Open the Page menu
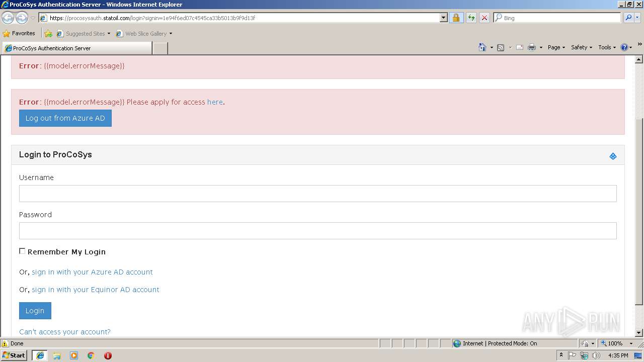 [x=556, y=47]
